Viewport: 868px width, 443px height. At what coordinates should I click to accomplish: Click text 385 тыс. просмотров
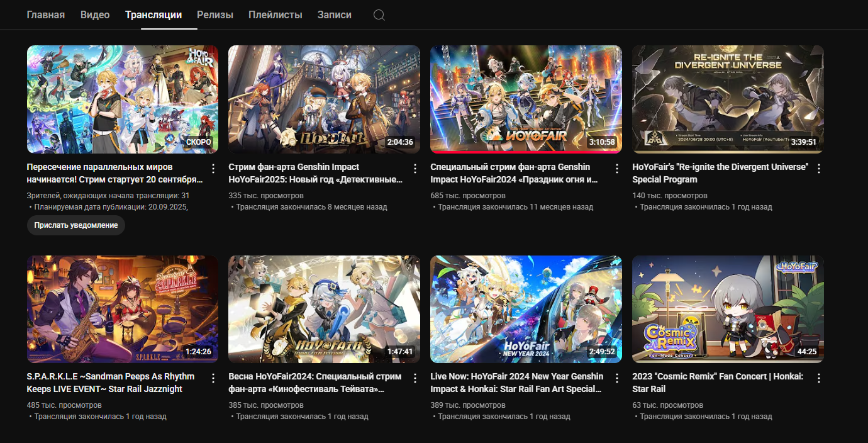266,405
